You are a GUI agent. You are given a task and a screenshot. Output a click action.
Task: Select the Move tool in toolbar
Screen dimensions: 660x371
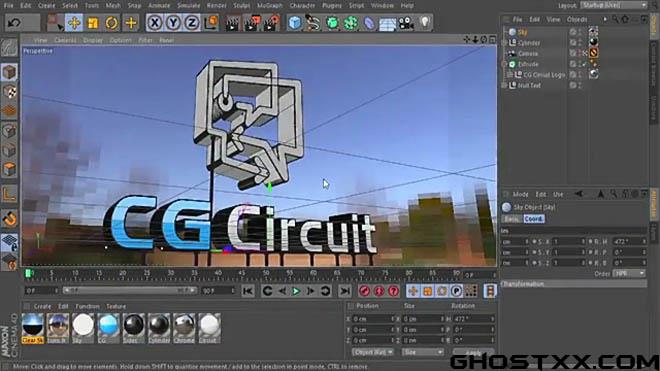pyautogui.click(x=74, y=23)
